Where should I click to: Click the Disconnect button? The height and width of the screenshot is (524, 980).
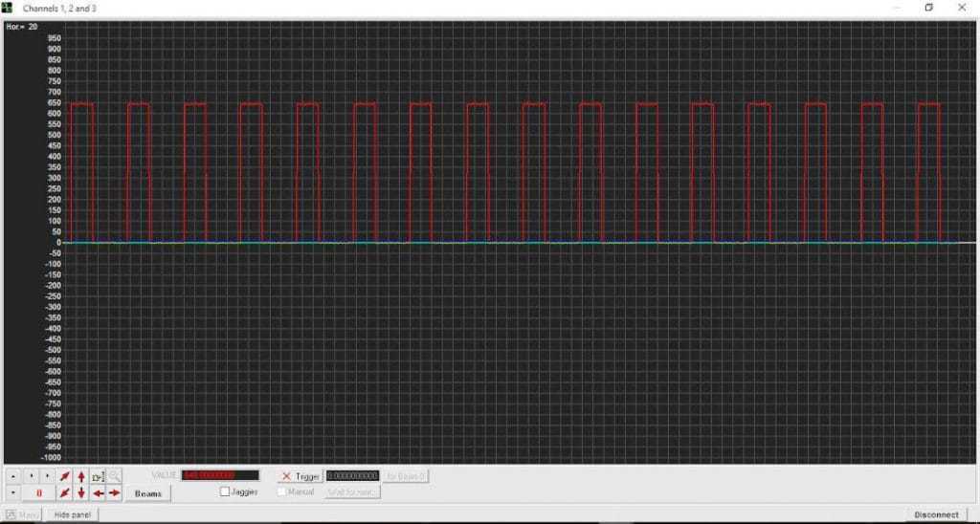[x=936, y=514]
